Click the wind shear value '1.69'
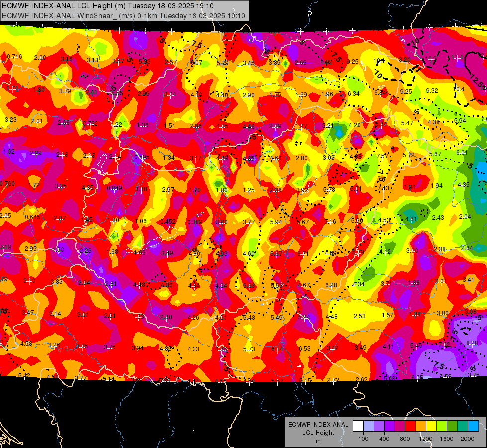 click(x=301, y=95)
